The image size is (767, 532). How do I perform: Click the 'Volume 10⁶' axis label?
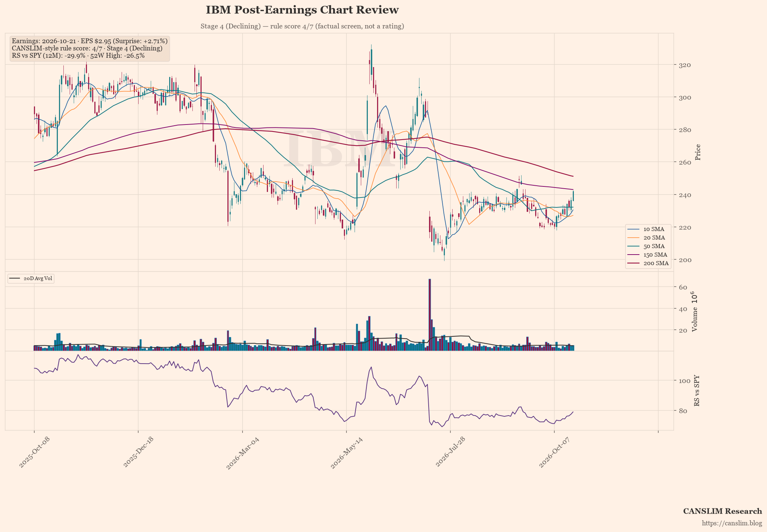coord(695,311)
